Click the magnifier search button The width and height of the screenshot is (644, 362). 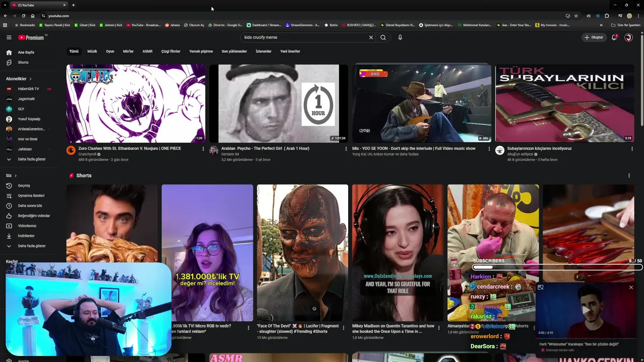coord(383,37)
